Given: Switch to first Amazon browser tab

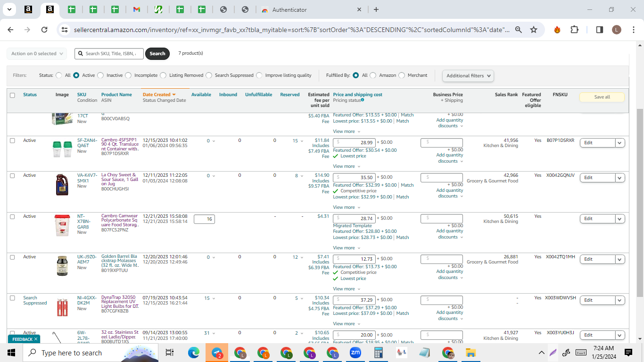Looking at the screenshot, I should point(28,9).
